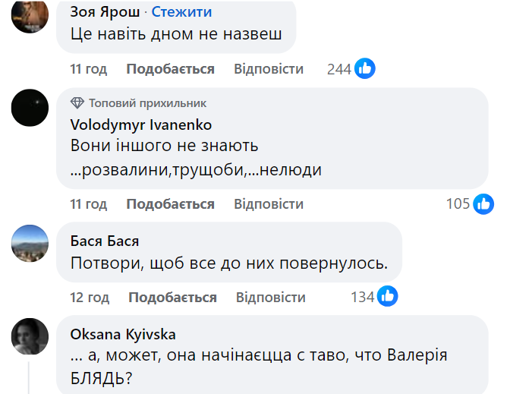Follow Зоя Ярош via Стежити link
This screenshot has height=394, width=532.
[182, 12]
